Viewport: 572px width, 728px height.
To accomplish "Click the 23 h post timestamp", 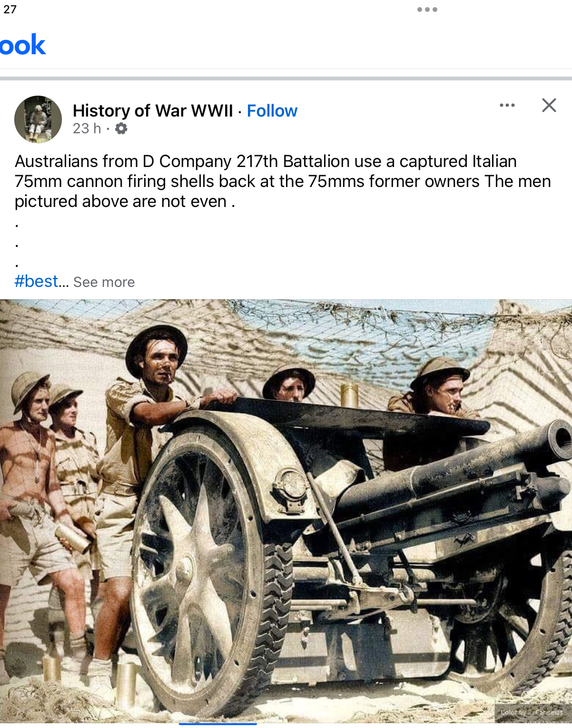I will 87,128.
